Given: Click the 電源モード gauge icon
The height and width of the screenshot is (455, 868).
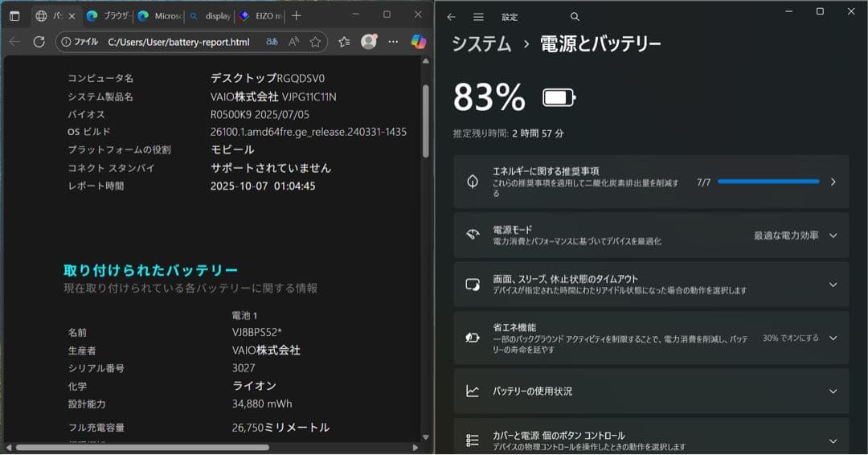Looking at the screenshot, I should coord(473,235).
